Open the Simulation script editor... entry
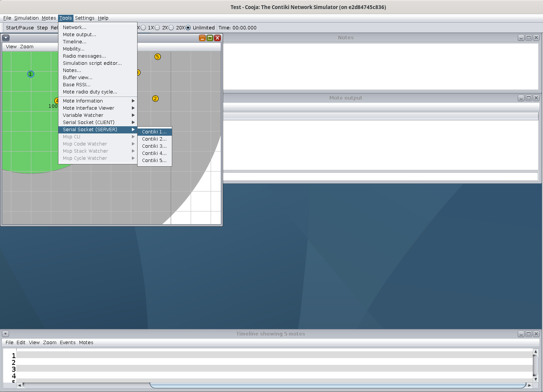The image size is (543, 392). coord(98,63)
